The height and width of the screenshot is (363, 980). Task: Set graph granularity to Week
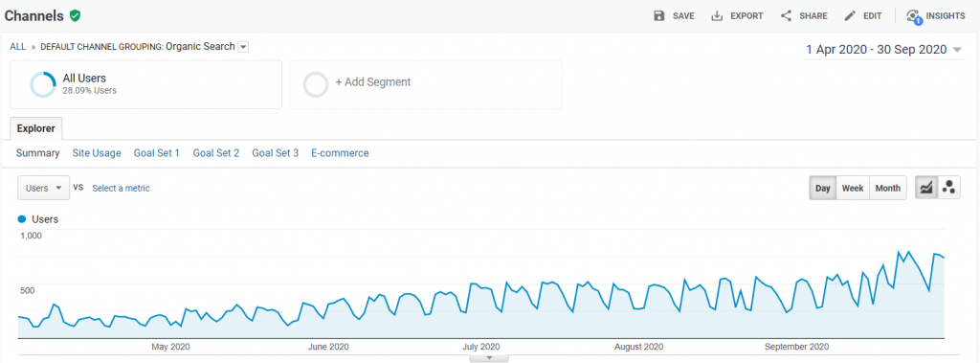[853, 188]
